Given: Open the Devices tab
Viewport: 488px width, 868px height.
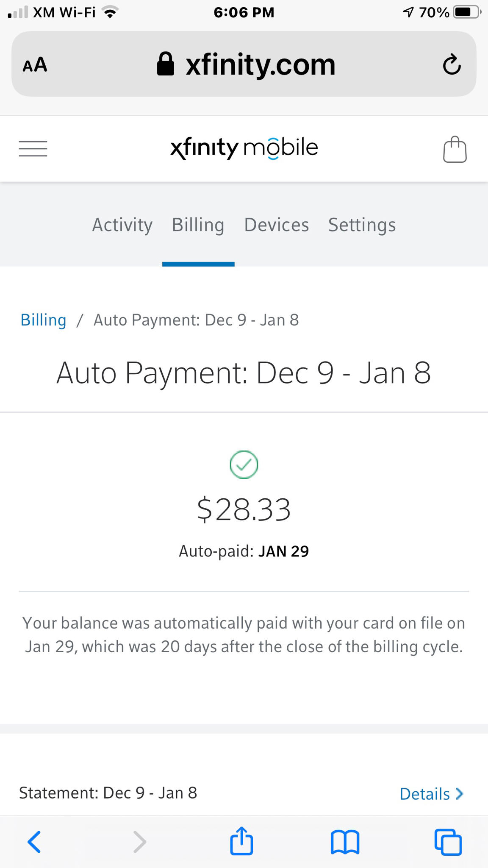Looking at the screenshot, I should pos(276,225).
